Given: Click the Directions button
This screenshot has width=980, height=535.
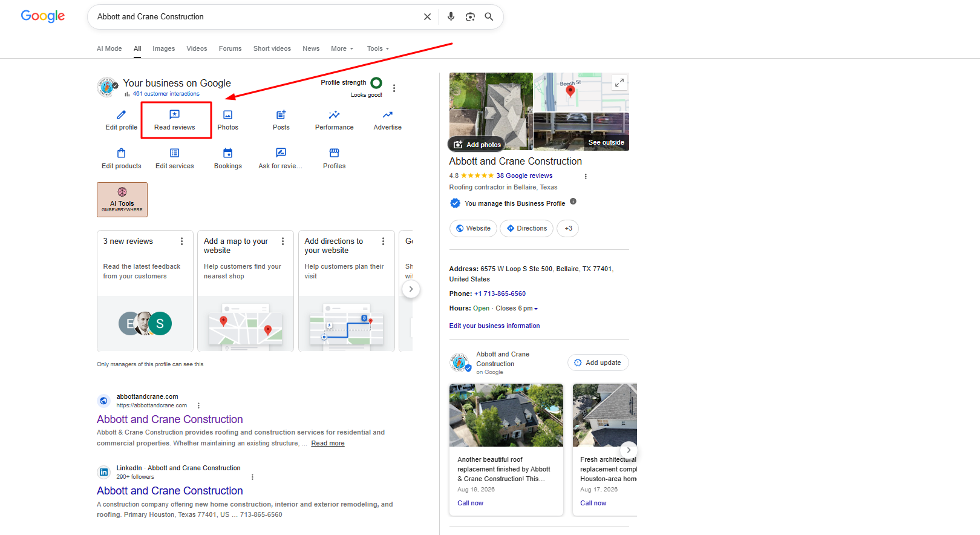Looking at the screenshot, I should [x=526, y=228].
